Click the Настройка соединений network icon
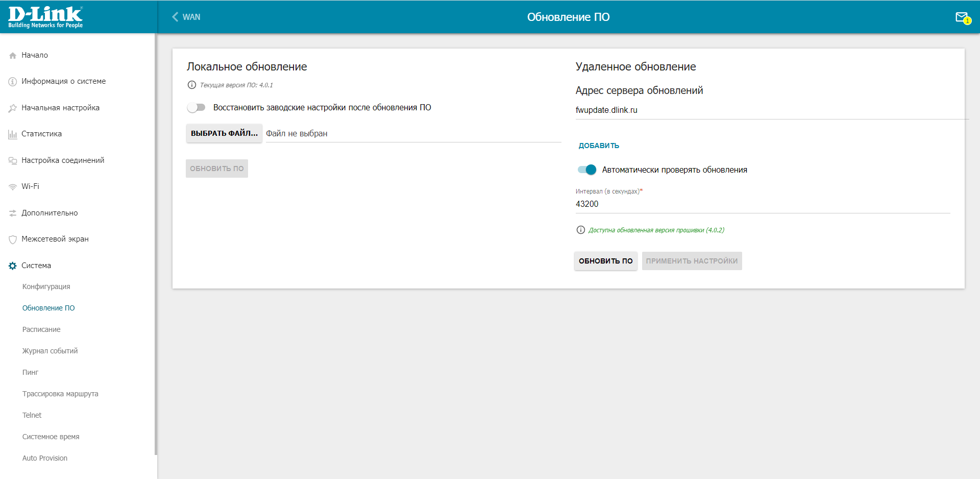980x479 pixels. tap(13, 161)
